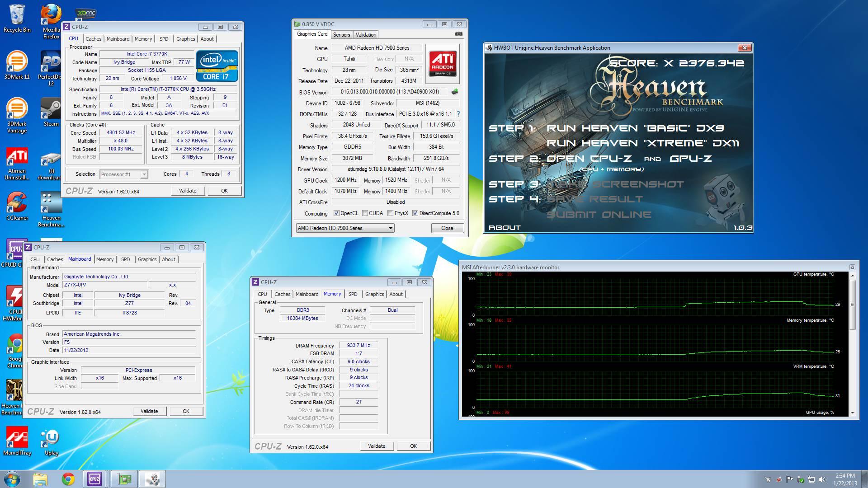868x488 pixels.
Task: Open Chrome from the taskbar
Action: [68, 479]
